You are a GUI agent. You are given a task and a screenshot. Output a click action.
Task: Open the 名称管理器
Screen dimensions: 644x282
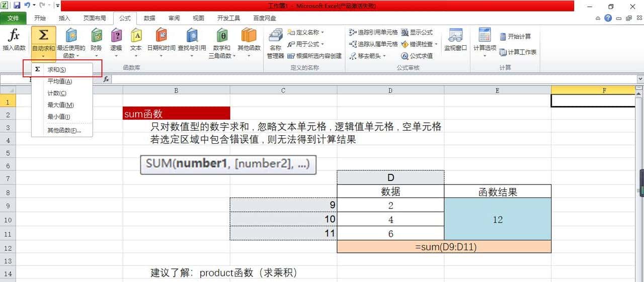pyautogui.click(x=275, y=44)
